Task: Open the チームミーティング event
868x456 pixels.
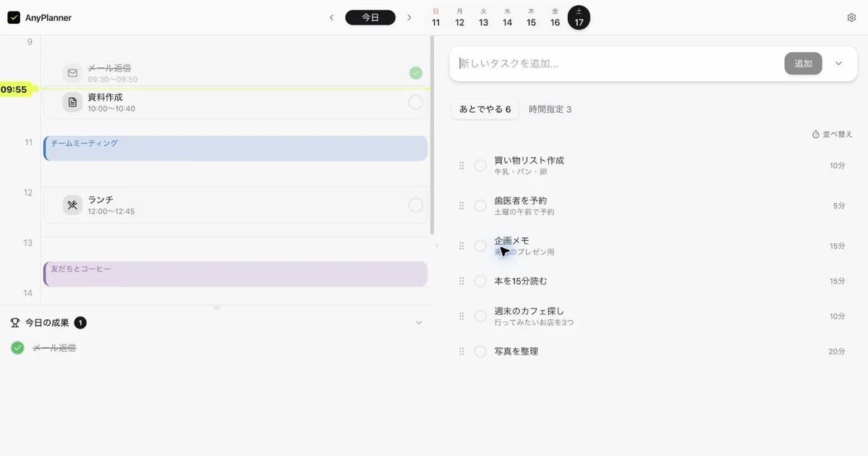Action: 236,148
